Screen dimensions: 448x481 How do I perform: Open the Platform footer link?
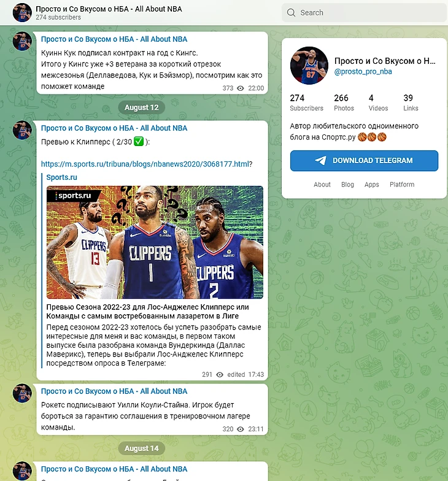pos(402,184)
